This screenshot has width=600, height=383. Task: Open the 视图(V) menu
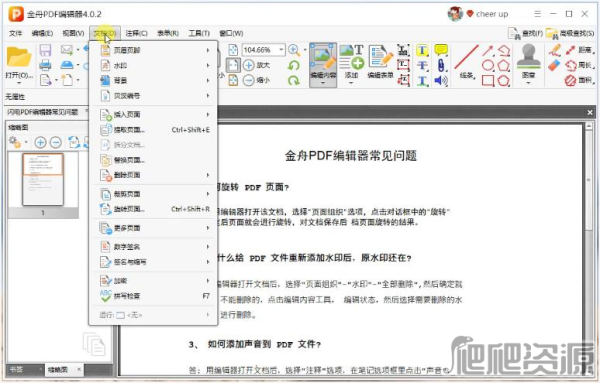pyautogui.click(x=73, y=33)
